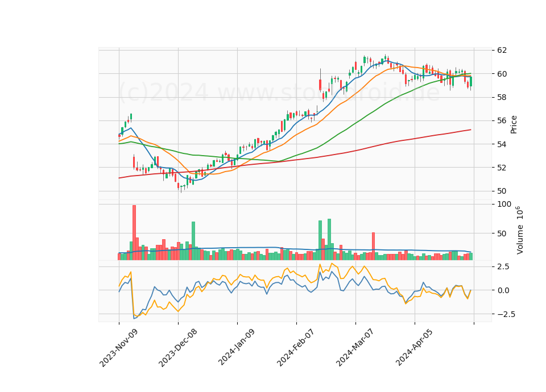Click the 2024-Mar-07 date label
The image size is (546, 392).
[x=355, y=348]
